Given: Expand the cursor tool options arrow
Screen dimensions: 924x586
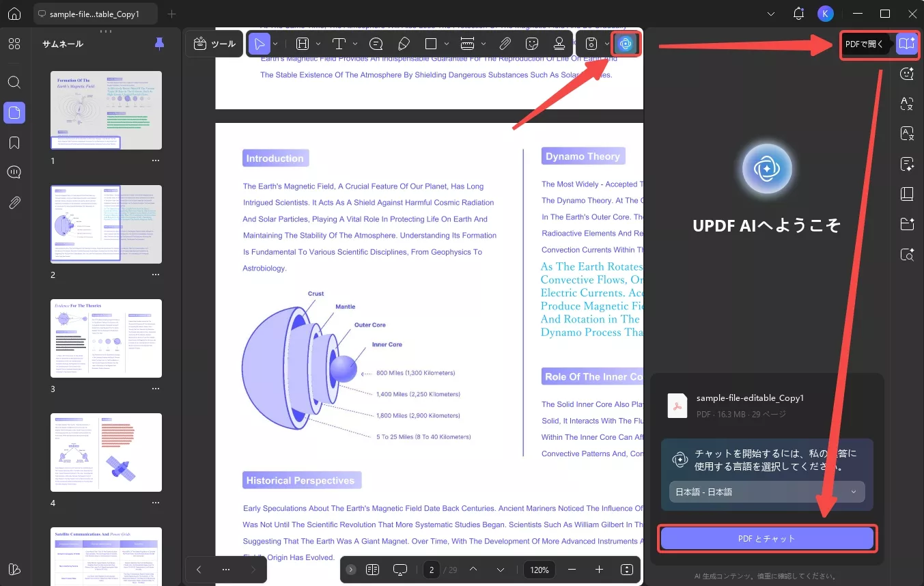Looking at the screenshot, I should [275, 44].
